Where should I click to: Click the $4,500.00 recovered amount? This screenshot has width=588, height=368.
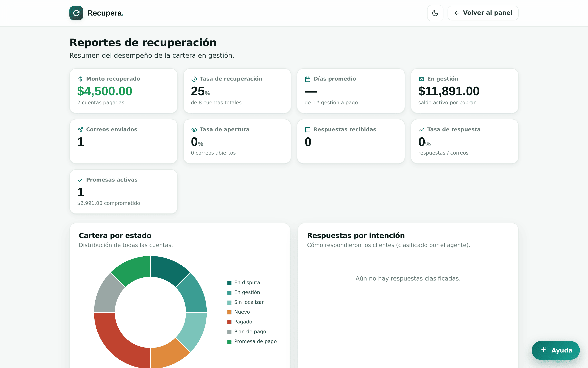pyautogui.click(x=105, y=91)
